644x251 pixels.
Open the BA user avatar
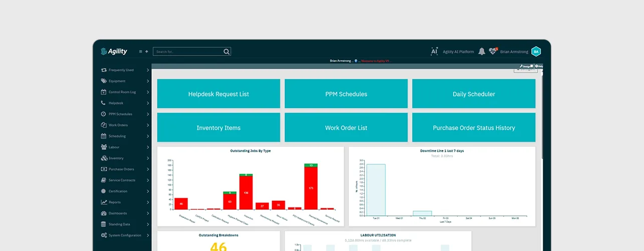pyautogui.click(x=536, y=51)
